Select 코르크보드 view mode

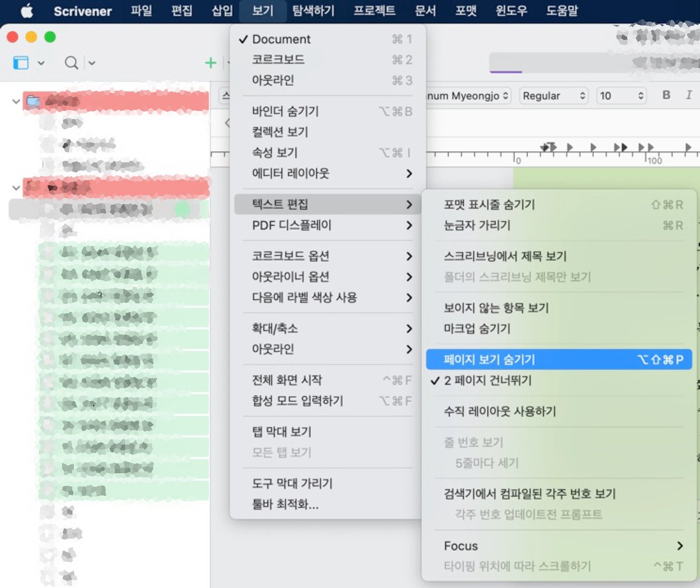(328, 60)
